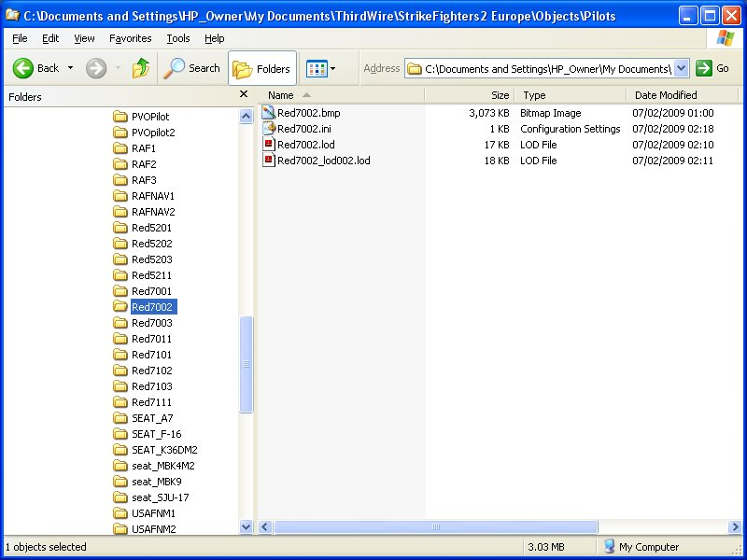
Task: Open the Favorites menu
Action: coord(130,38)
